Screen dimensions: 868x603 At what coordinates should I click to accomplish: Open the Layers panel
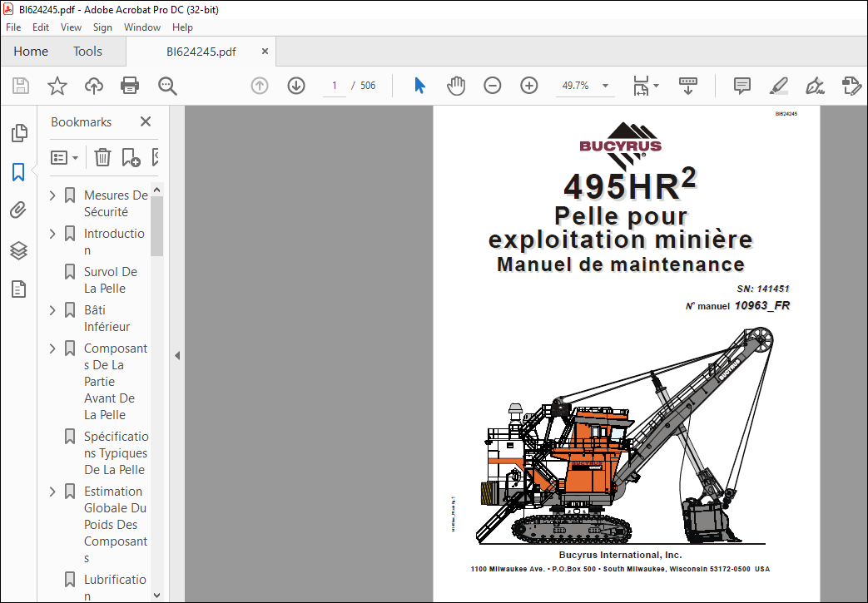tap(18, 250)
